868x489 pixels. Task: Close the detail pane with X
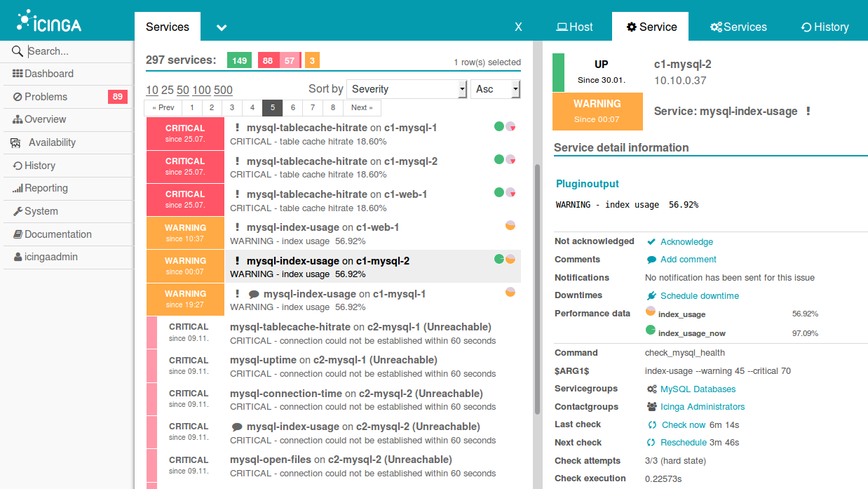click(518, 27)
